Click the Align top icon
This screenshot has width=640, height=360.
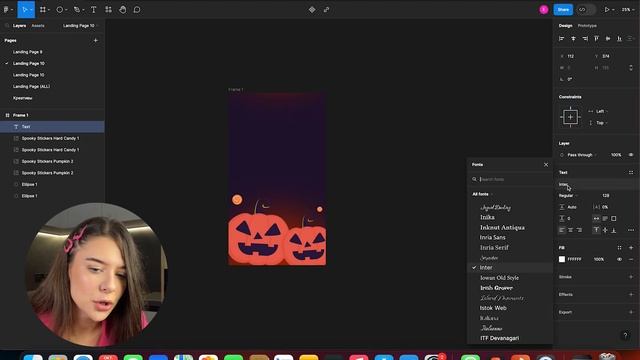click(x=596, y=38)
